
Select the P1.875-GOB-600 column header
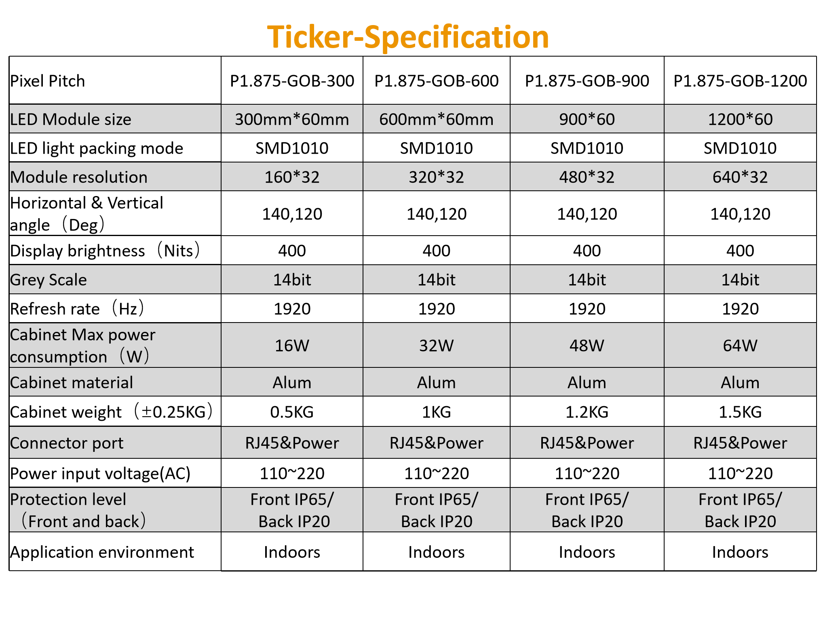[436, 81]
